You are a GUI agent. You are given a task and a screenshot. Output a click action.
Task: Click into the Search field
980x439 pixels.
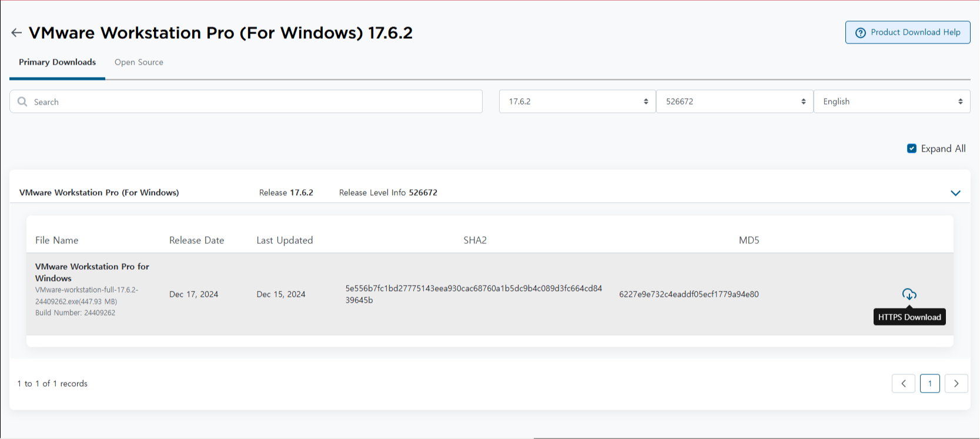click(246, 102)
